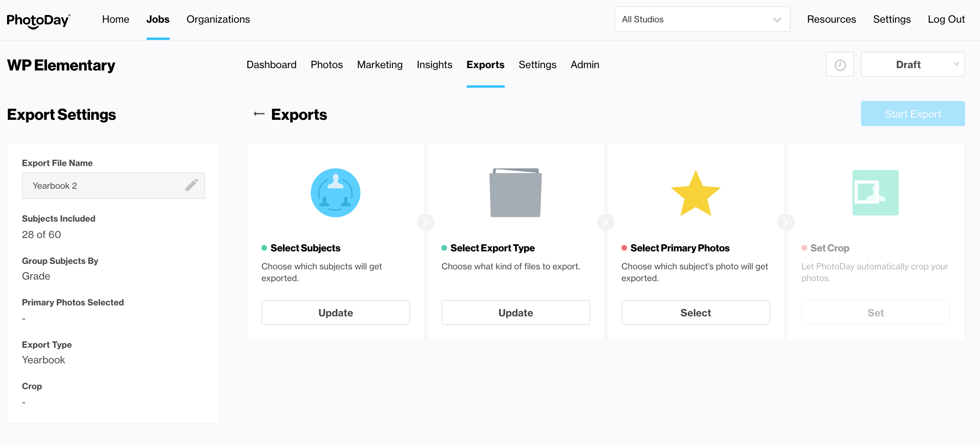Click the Export File Name field Yearbook 2
This screenshot has height=444, width=980.
coord(113,186)
